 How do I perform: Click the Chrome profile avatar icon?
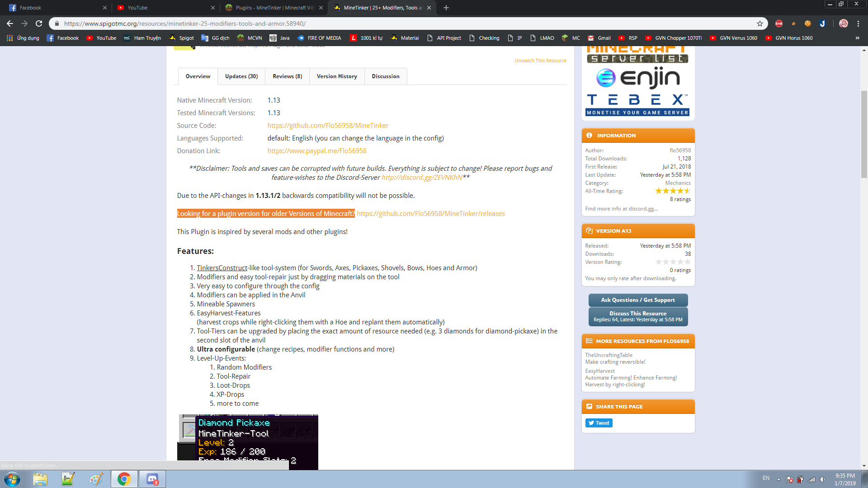(843, 23)
